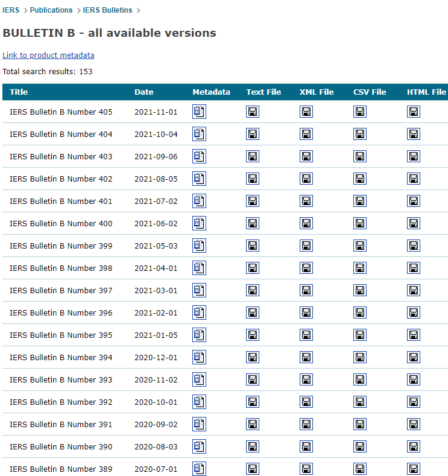Select date 2021-10-04
Image resolution: width=448 pixels, height=476 pixels.
click(156, 134)
